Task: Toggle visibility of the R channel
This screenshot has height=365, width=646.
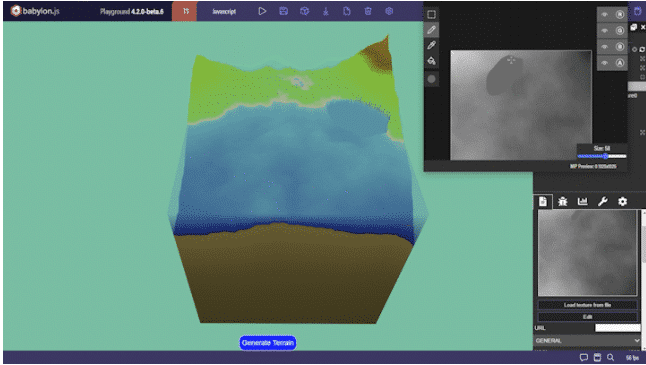Action: click(604, 14)
